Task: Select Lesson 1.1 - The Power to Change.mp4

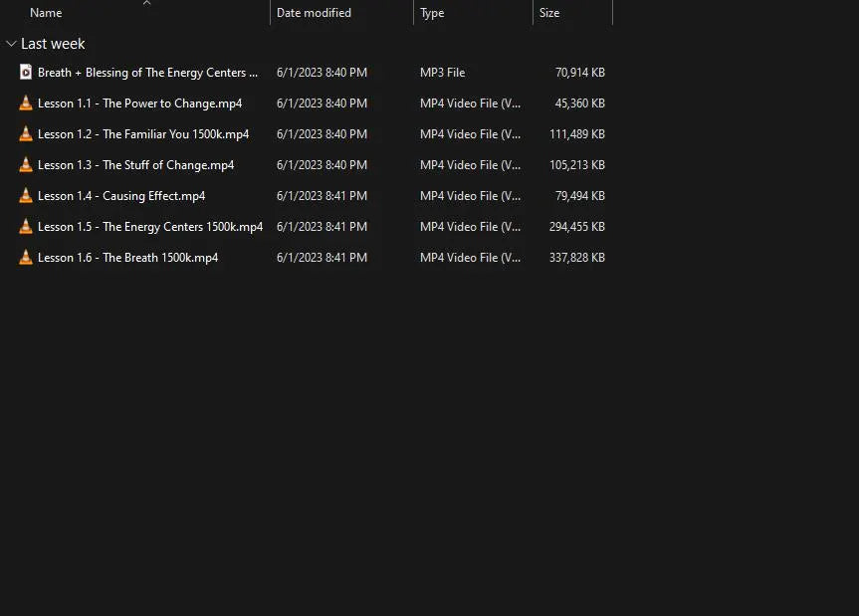Action: (x=139, y=103)
